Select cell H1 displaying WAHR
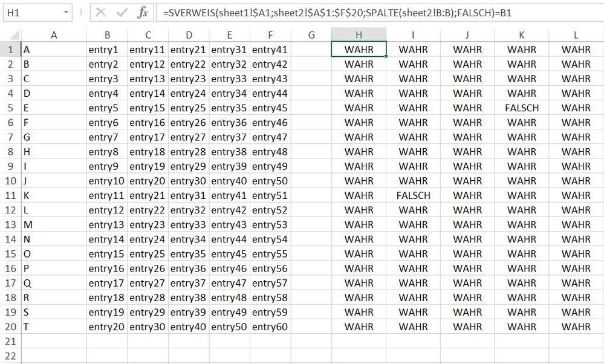 coord(358,50)
